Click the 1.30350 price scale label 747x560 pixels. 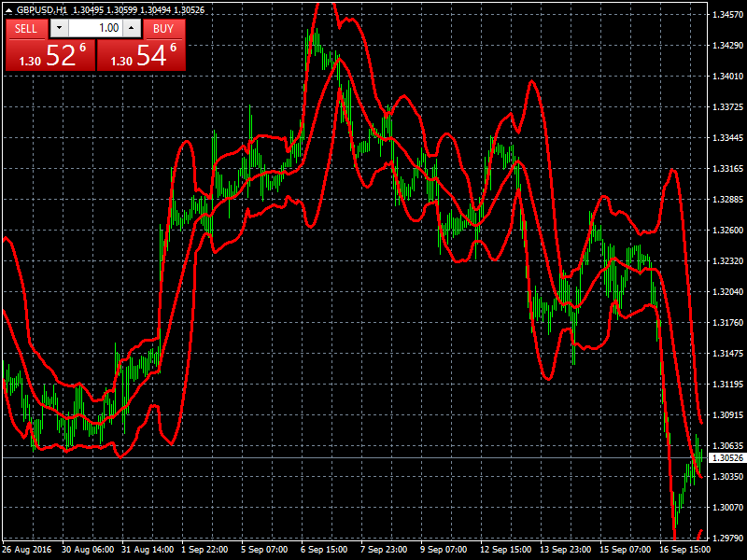point(727,477)
